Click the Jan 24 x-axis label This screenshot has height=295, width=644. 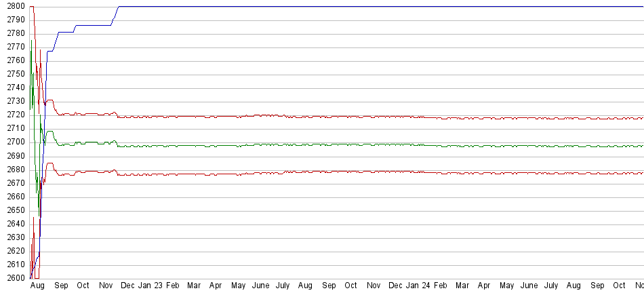pos(418,286)
